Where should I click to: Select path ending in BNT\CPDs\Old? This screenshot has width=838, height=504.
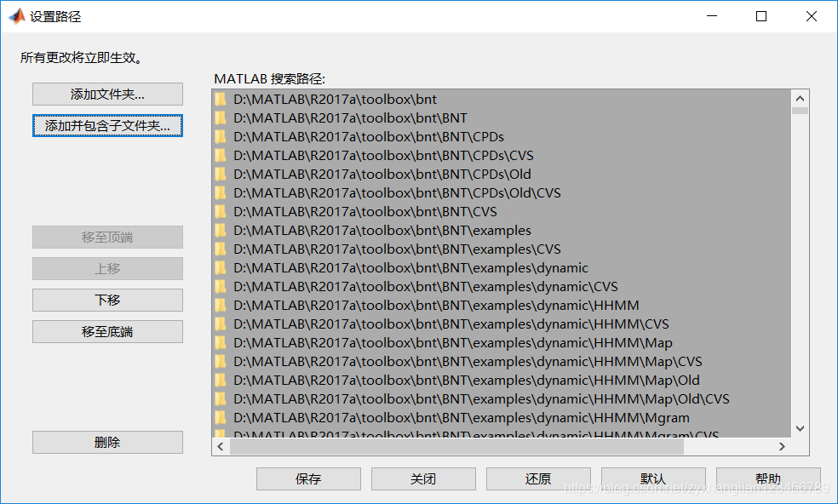[x=382, y=175]
